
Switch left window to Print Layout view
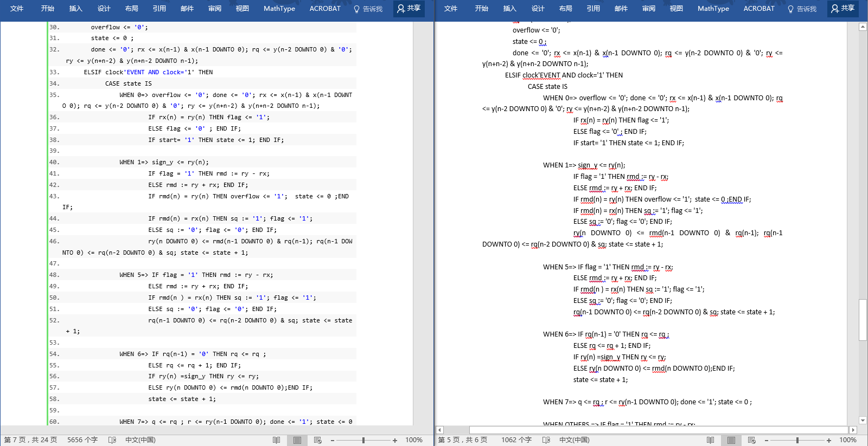pyautogui.click(x=297, y=440)
